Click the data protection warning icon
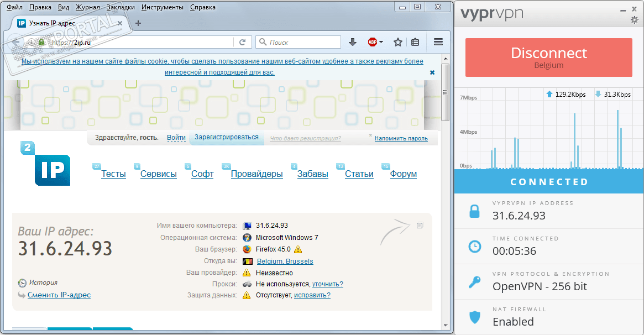Screen dimensions: 644x335 tap(247, 295)
